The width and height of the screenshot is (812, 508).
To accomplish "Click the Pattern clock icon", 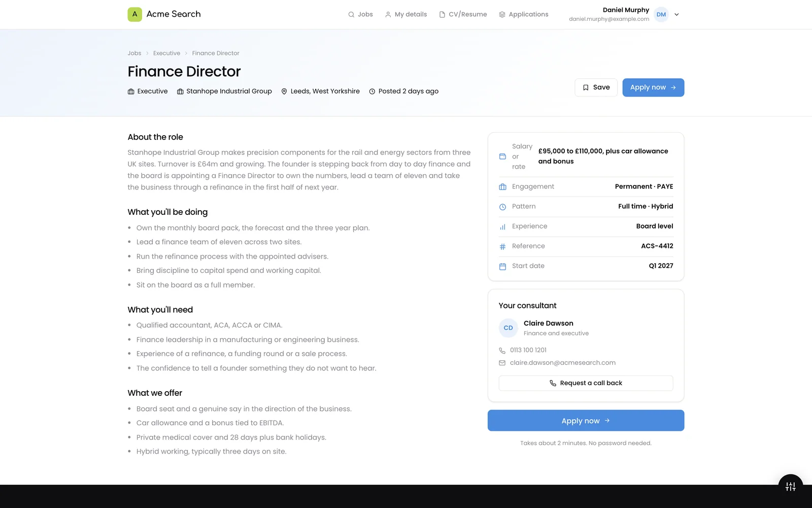I will tap(502, 207).
